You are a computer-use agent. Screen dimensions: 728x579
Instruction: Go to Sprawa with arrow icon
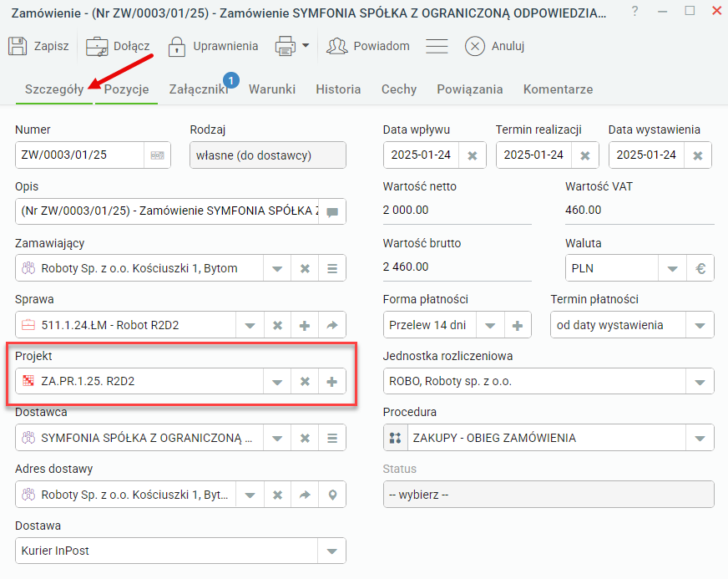332,325
